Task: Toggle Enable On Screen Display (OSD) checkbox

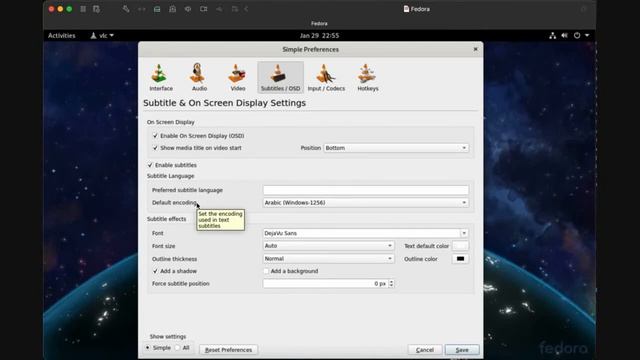Action: pos(155,136)
